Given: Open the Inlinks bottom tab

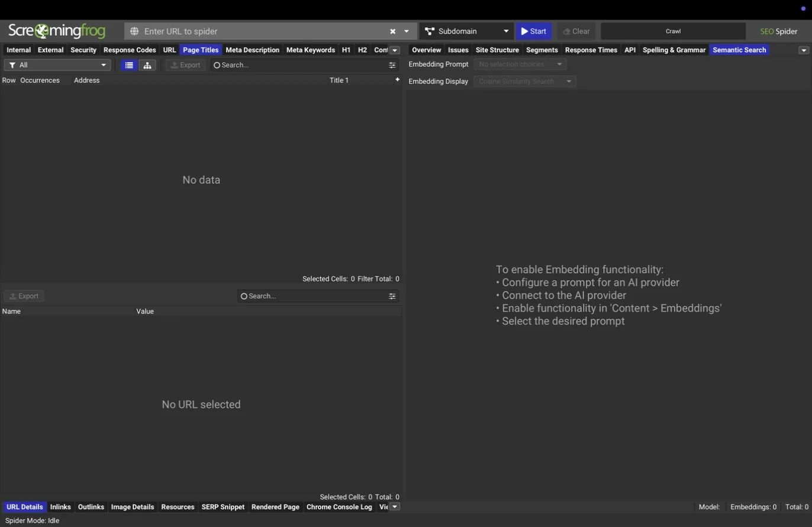Looking at the screenshot, I should click(60, 507).
